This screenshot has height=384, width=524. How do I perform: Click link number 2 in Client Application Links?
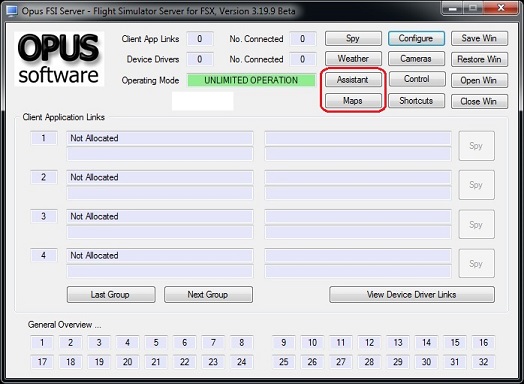43,177
